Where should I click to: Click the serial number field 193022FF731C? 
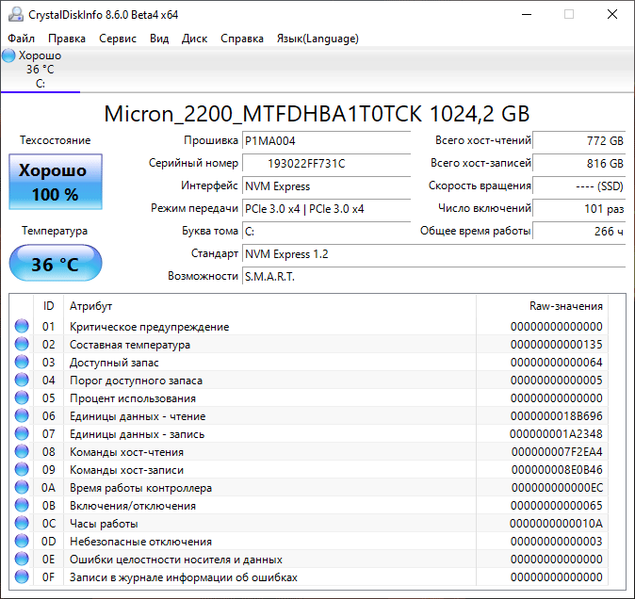(x=326, y=163)
